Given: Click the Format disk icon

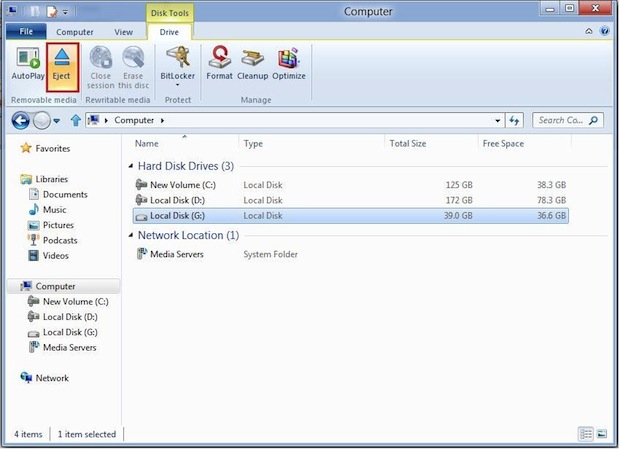Looking at the screenshot, I should (x=219, y=65).
